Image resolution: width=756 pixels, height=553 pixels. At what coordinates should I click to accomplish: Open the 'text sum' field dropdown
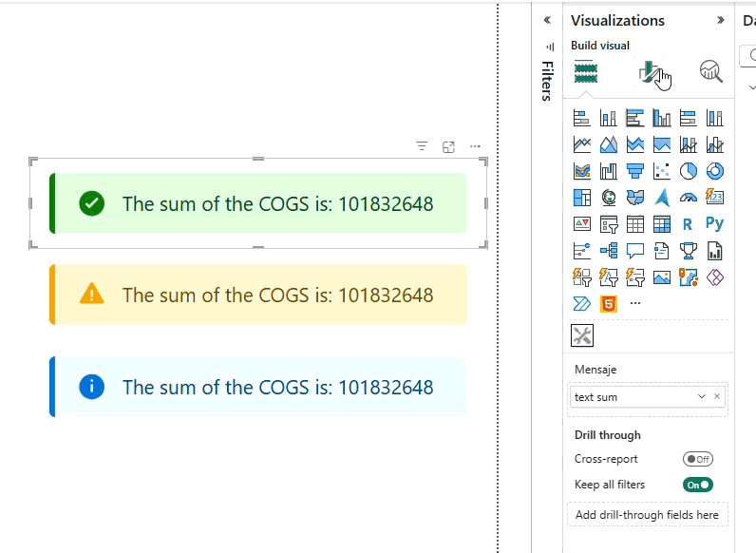(x=702, y=397)
